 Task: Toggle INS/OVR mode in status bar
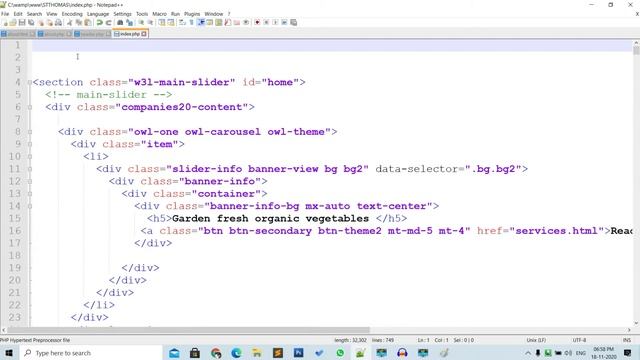click(627, 340)
